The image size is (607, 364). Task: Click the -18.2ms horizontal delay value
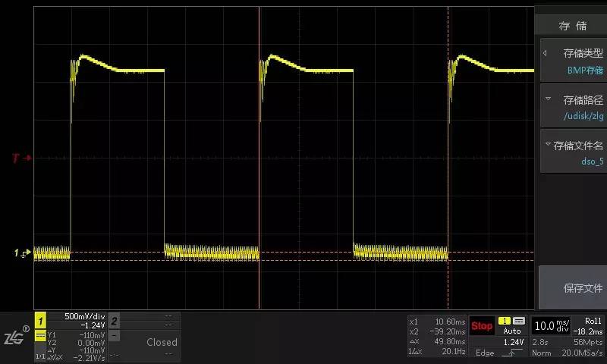(x=587, y=331)
